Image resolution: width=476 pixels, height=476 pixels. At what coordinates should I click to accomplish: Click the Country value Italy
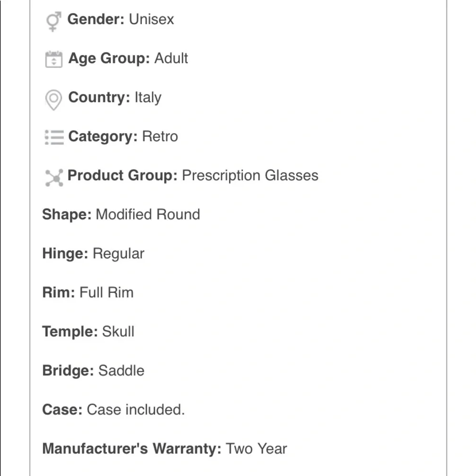(148, 98)
